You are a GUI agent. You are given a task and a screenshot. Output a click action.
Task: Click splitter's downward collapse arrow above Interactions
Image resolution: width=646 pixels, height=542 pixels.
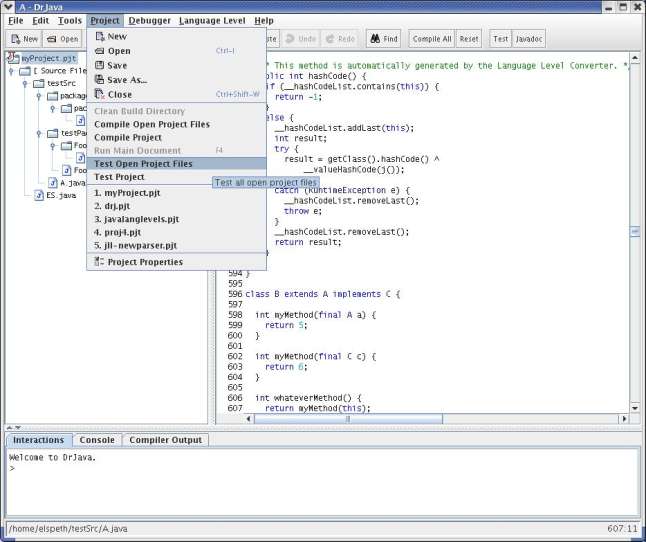[17, 428]
